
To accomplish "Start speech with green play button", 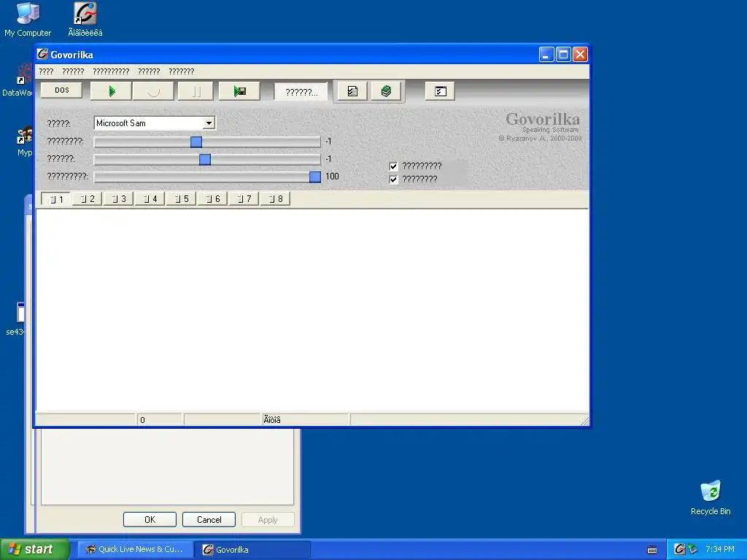I will tap(111, 91).
